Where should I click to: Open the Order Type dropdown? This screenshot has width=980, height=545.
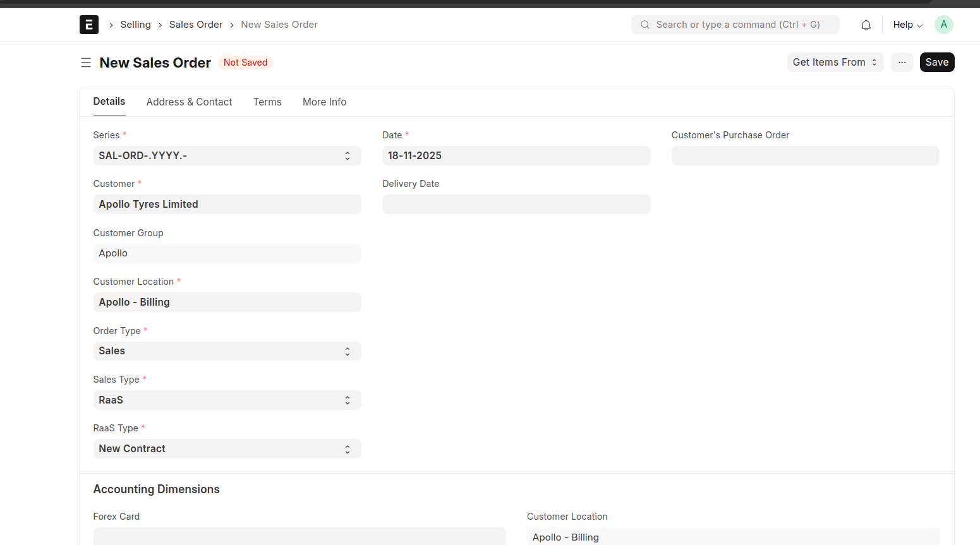point(227,351)
